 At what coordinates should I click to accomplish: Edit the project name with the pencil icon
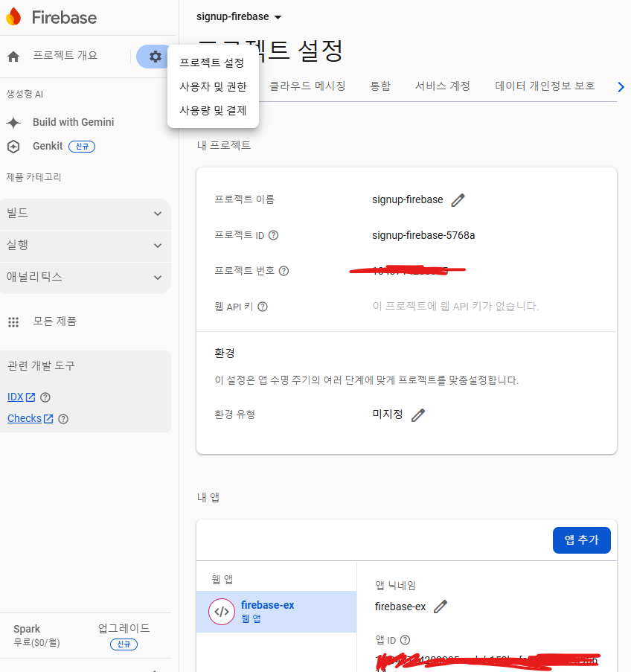pyautogui.click(x=458, y=199)
